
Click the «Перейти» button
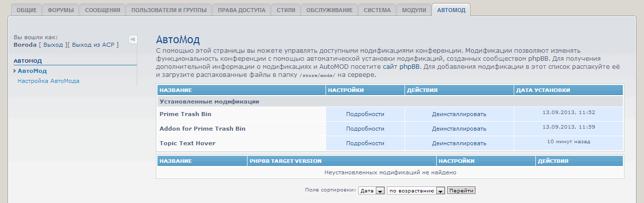(x=461, y=191)
